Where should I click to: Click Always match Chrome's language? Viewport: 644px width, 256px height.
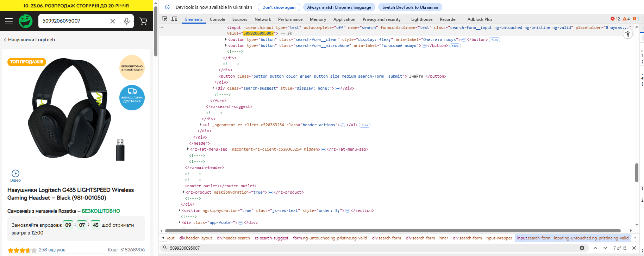339,7
